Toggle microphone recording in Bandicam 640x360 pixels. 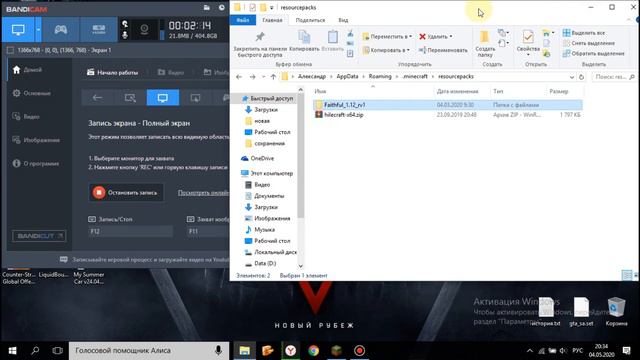[125, 35]
